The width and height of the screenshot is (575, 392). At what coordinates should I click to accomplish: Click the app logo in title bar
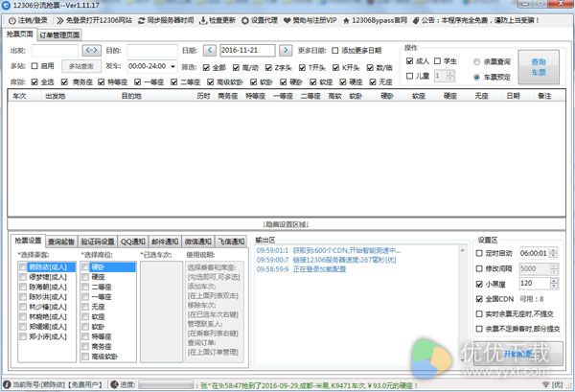coord(7,6)
